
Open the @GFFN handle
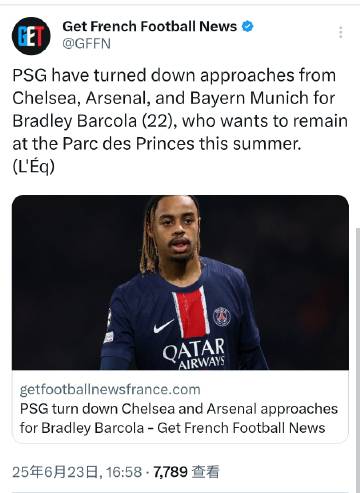pyautogui.click(x=86, y=44)
